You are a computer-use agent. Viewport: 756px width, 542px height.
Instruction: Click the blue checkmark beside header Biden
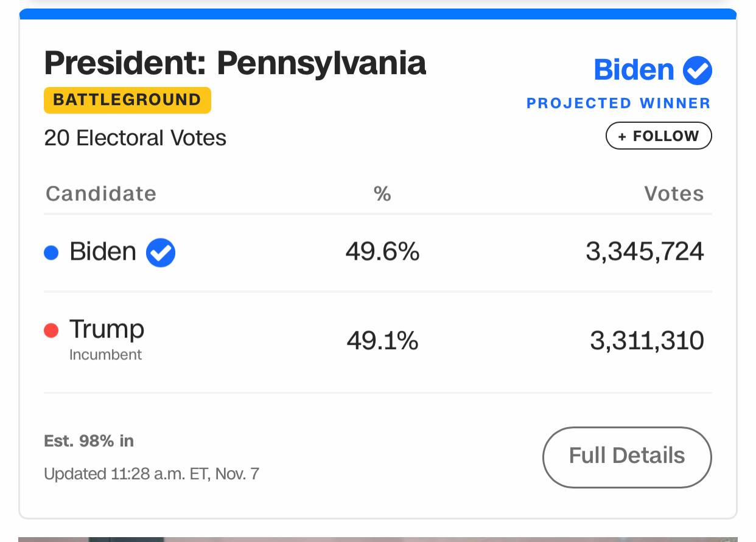coord(697,70)
